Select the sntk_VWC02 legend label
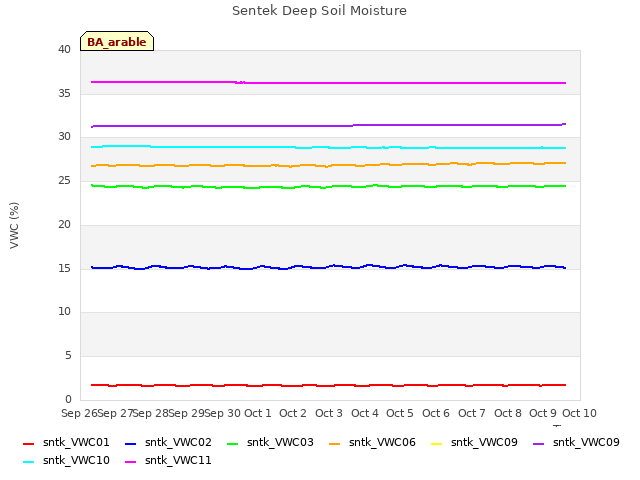This screenshot has height=480, width=640. (x=178, y=442)
